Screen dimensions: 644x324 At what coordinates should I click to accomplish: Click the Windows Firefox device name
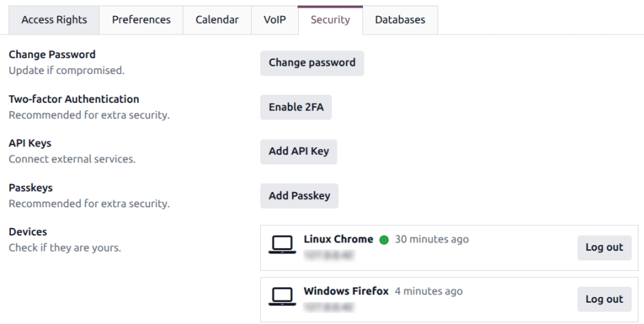(346, 291)
